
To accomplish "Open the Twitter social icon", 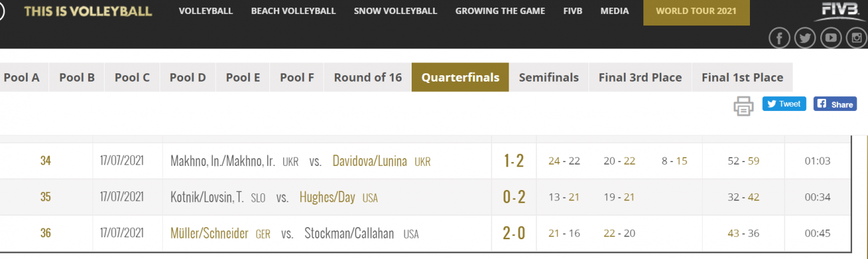I will (x=805, y=38).
